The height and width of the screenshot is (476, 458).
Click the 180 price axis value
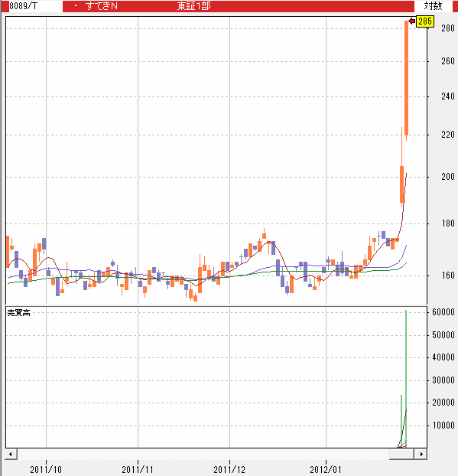(448, 223)
